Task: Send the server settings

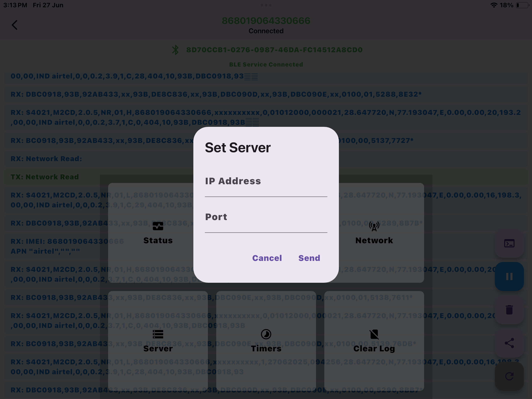Action: 309,258
